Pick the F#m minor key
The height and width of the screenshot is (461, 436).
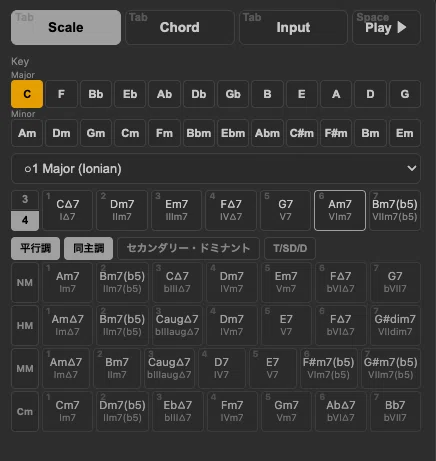tap(336, 133)
